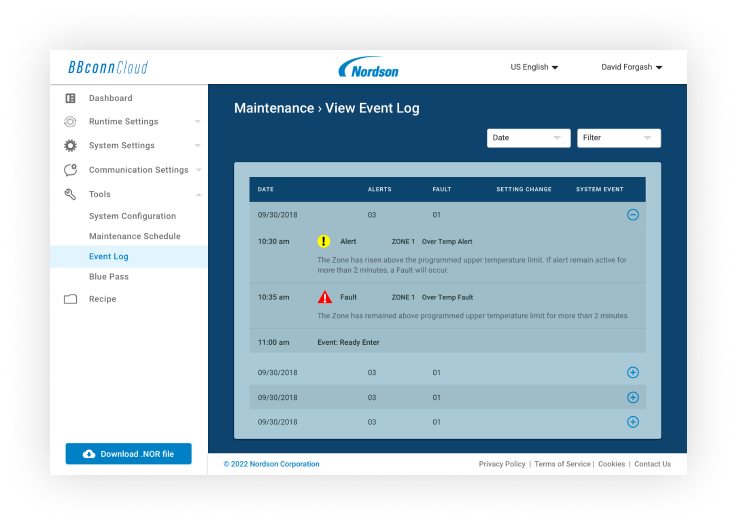Click the yellow alert warning icon
Viewport: 737px width, 525px height.
click(323, 241)
